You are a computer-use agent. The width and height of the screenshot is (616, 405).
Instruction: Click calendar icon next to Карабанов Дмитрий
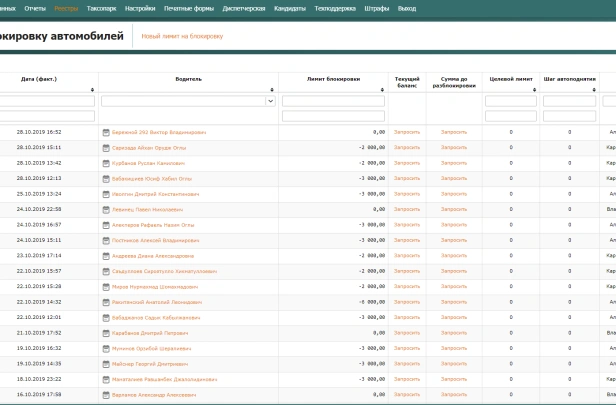105,333
